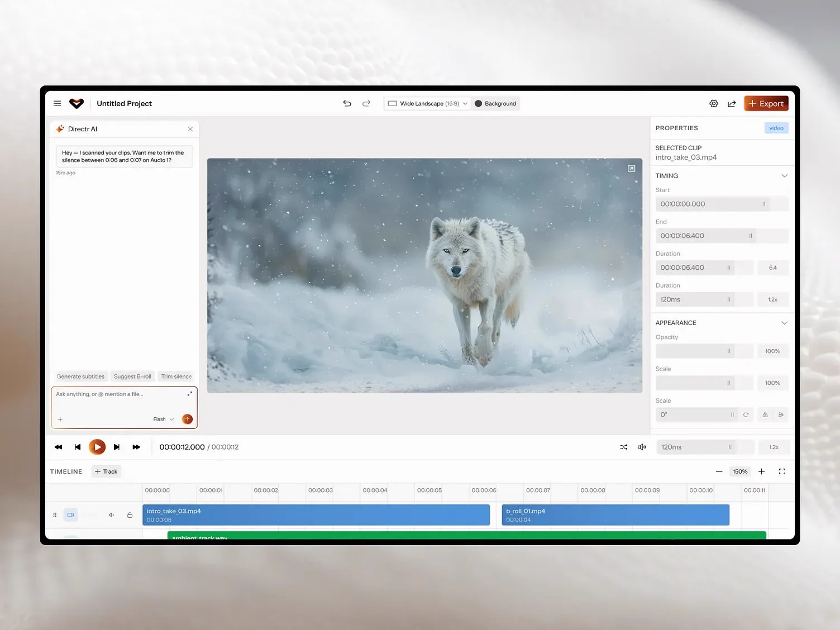
Task: Click the Opacity slider
Action: tap(705, 351)
